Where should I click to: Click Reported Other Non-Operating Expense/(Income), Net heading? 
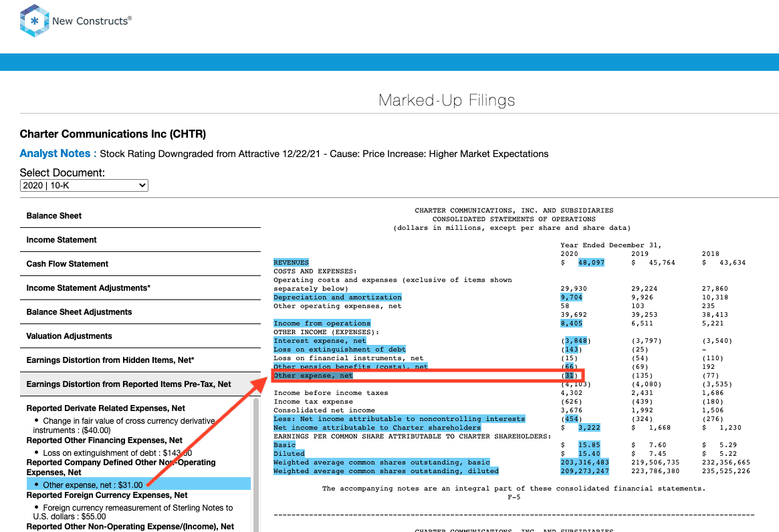tap(130, 527)
